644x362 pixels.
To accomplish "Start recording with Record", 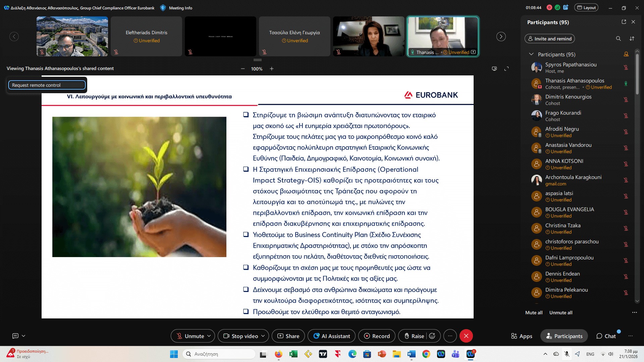I will [377, 336].
